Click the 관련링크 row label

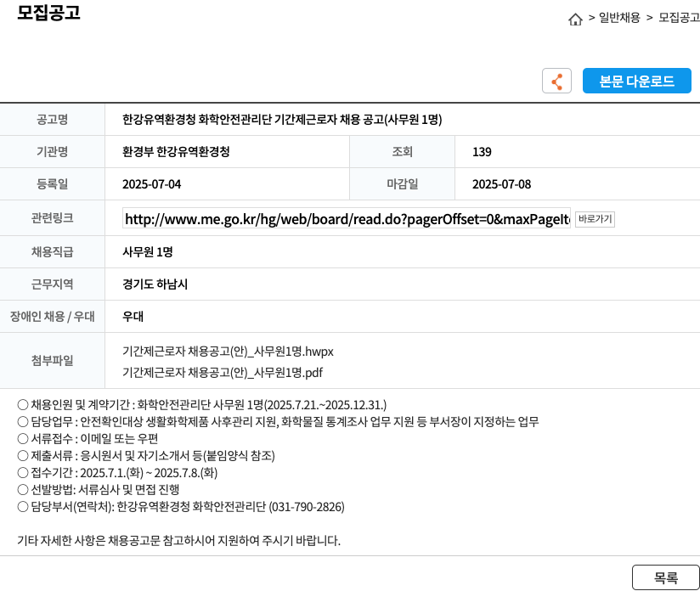point(52,218)
